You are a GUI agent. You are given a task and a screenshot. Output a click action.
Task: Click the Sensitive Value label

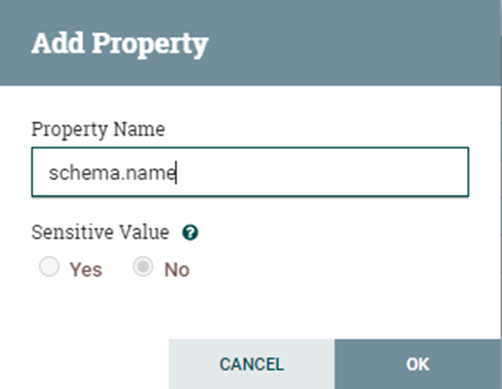pyautogui.click(x=100, y=232)
